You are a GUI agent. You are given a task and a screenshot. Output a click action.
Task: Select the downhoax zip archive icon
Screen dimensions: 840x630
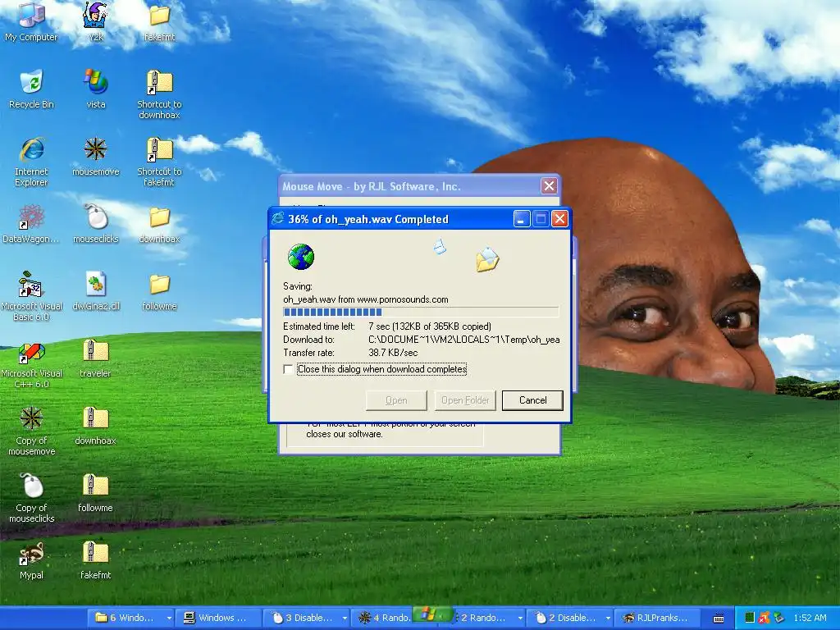coord(95,426)
